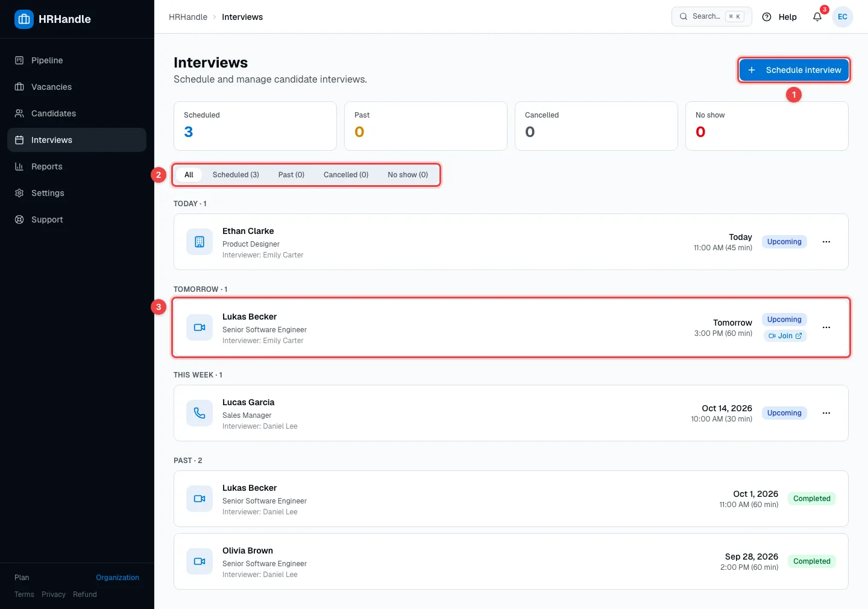The height and width of the screenshot is (609, 868).
Task: Join Lukas Becker's video interview
Action: click(785, 336)
